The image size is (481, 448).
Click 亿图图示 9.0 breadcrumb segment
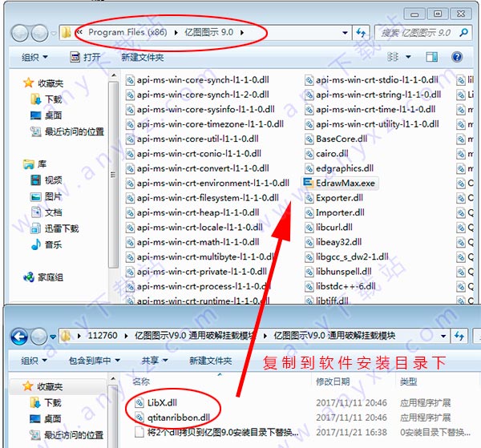pos(209,32)
